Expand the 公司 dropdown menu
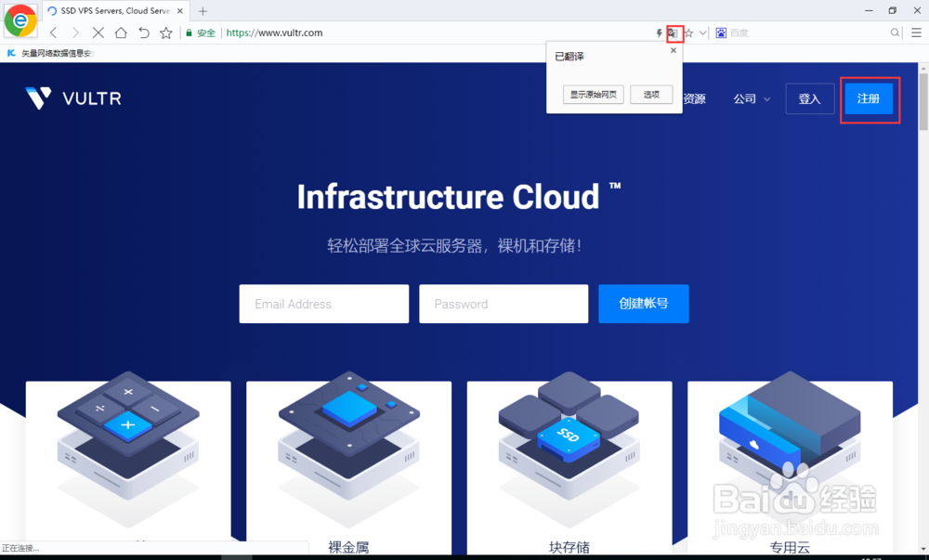 coord(752,98)
